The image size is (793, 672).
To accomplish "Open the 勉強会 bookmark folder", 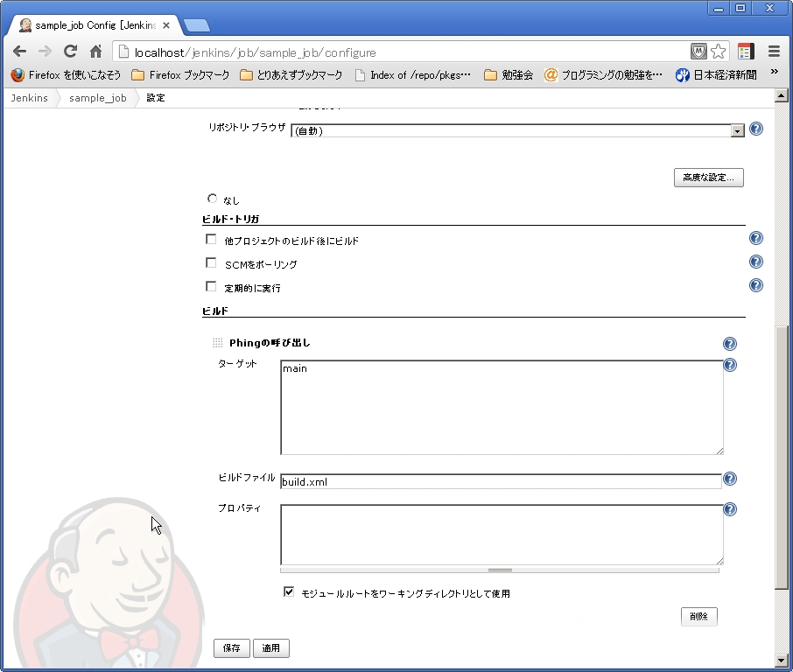I will point(509,75).
